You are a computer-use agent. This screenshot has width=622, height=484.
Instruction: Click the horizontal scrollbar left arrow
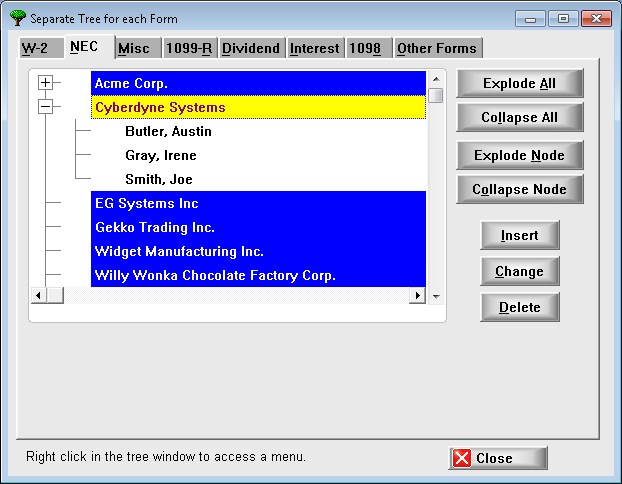[x=38, y=295]
